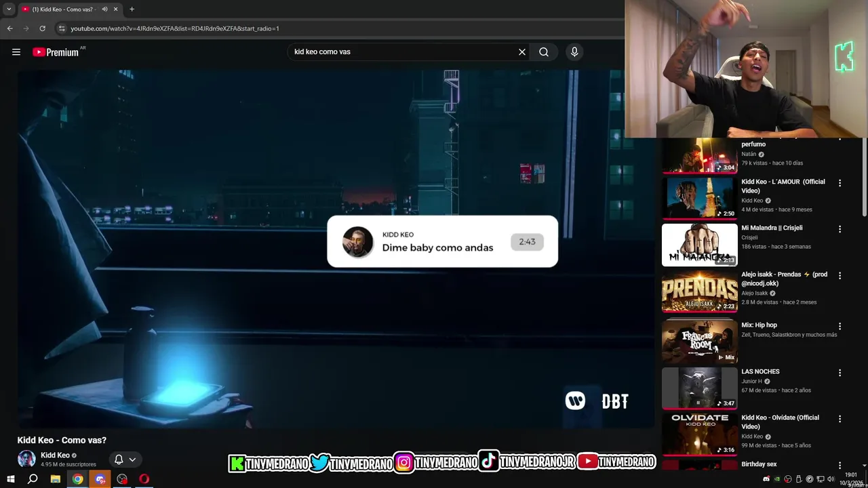Open the Kidd Keo channel avatar
The height and width of the screenshot is (488, 868).
26,459
